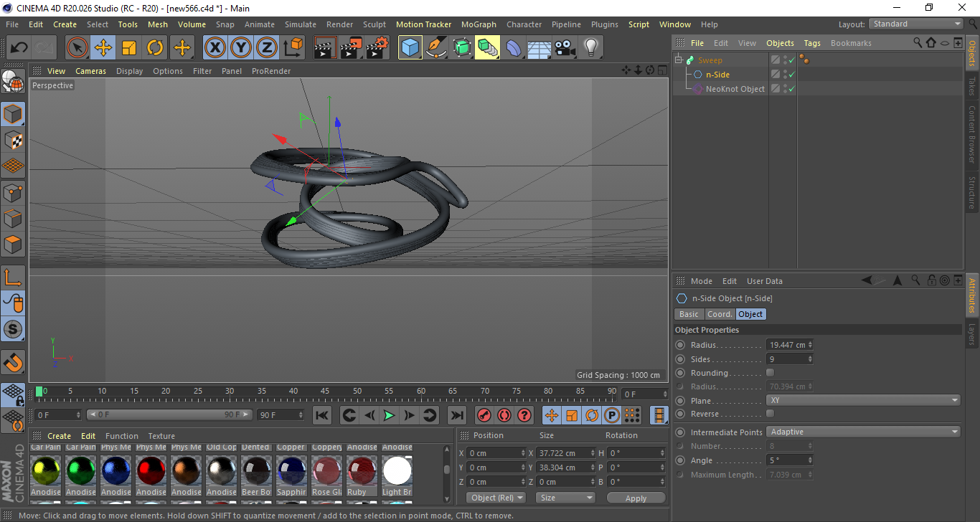The height and width of the screenshot is (522, 980).
Task: Open the Spline Pen tool
Action: pos(436,48)
